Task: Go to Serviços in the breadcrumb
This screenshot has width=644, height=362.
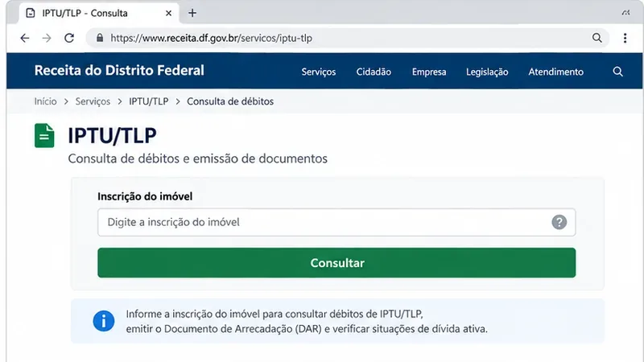Action: point(93,101)
